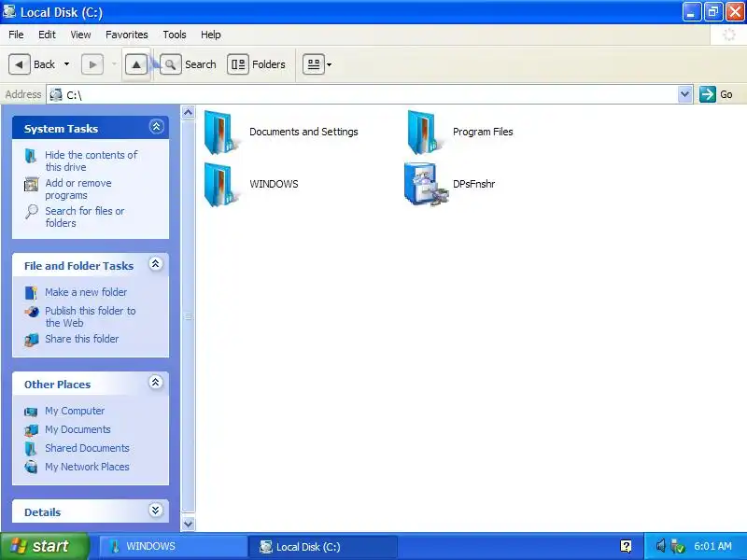
Task: Switch to WINDOWS taskbar button
Action: (x=173, y=547)
